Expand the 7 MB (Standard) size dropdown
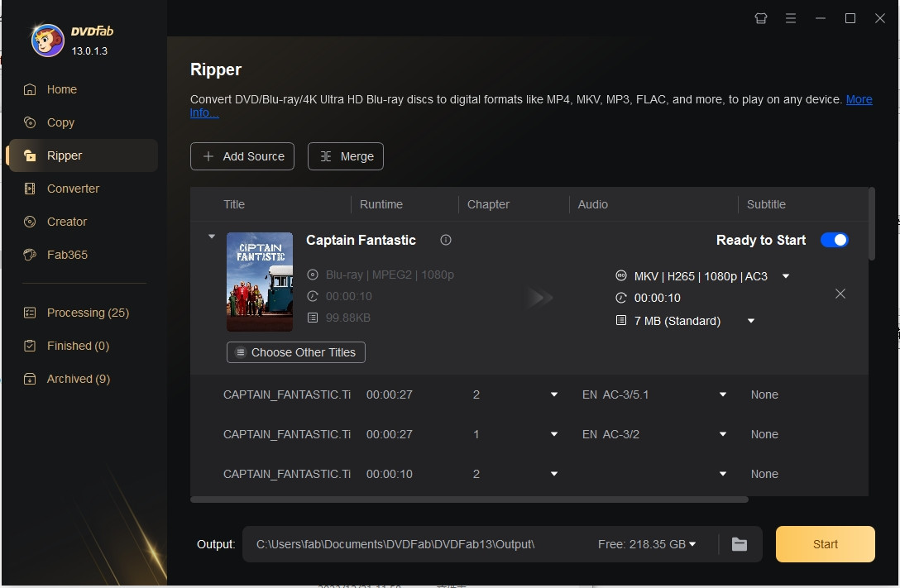Screen dimensions: 900x588 point(751,321)
